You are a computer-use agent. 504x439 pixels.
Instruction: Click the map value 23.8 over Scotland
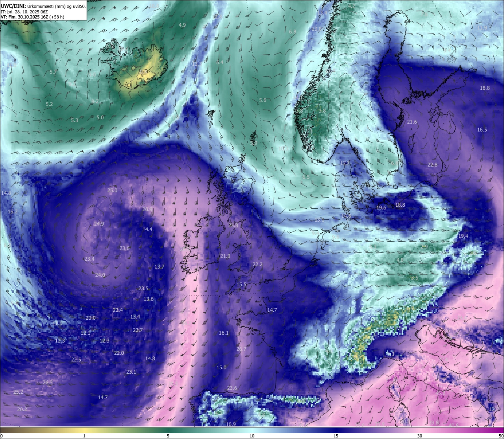click(x=233, y=225)
